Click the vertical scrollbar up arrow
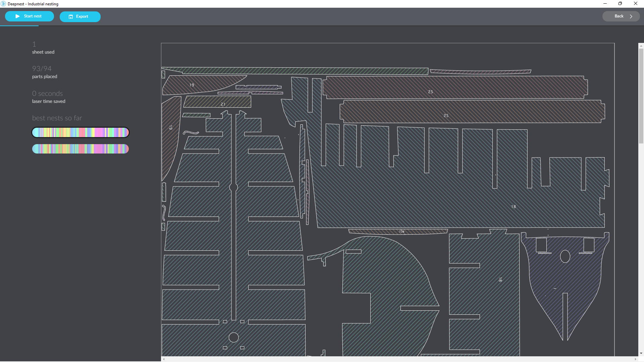The width and height of the screenshot is (644, 362). coord(641,46)
